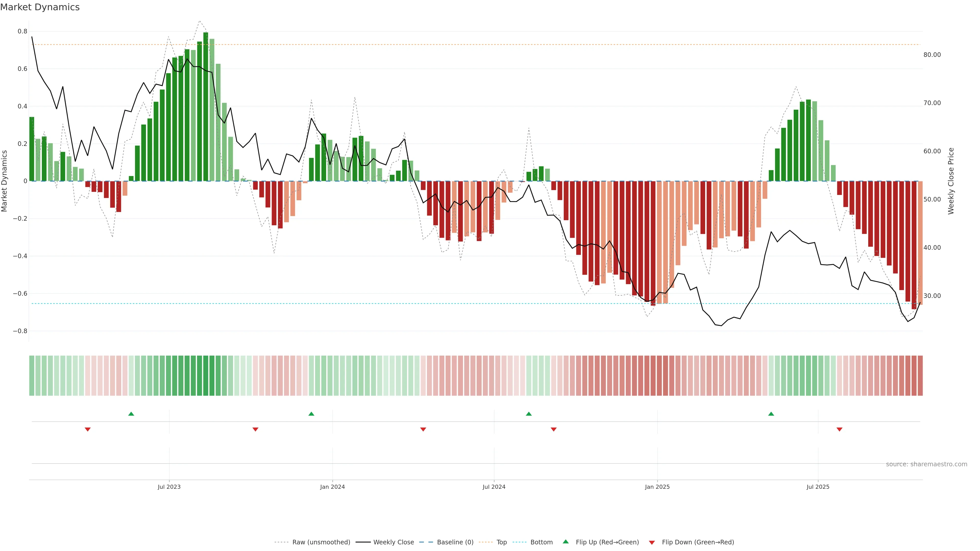Click Flip Up triangle just before Jan 2024

click(x=311, y=414)
